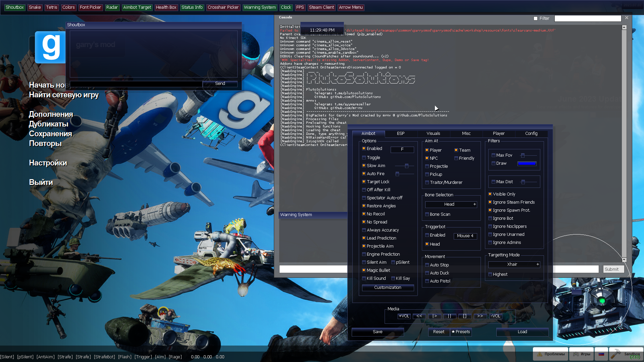Open the Presets dropdown
Image resolution: width=644 pixels, height=362 pixels.
coord(461,332)
